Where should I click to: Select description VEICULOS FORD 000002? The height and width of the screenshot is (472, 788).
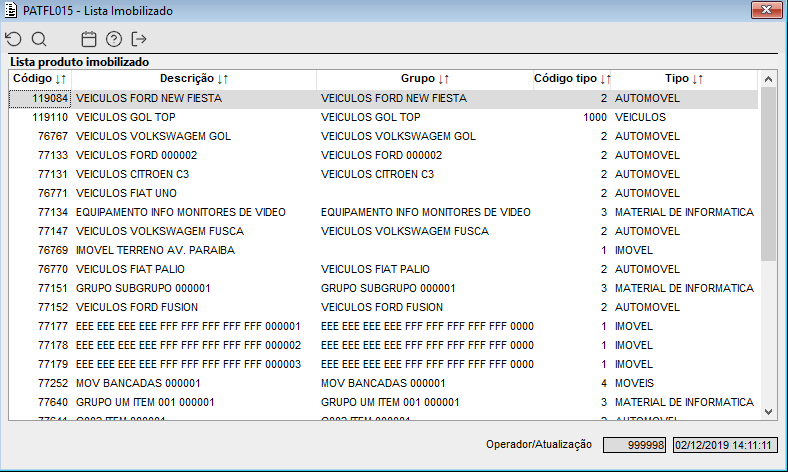(136, 155)
